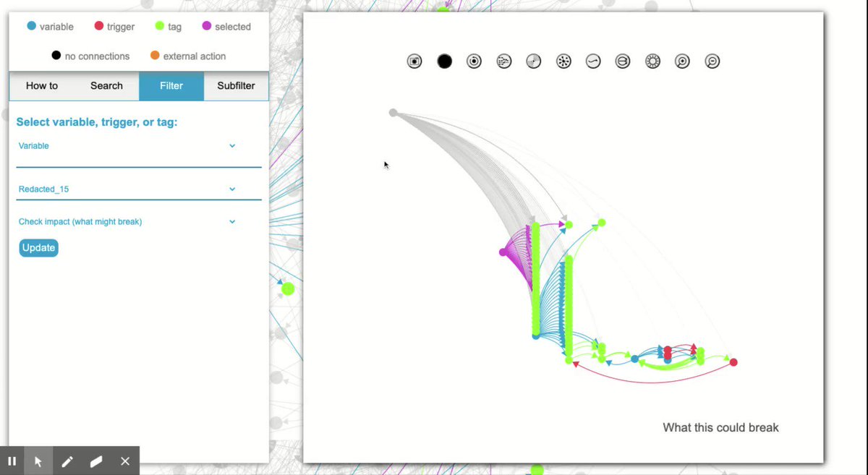868x475 pixels.
Task: Click the 'variable' legend label
Action: (x=56, y=27)
